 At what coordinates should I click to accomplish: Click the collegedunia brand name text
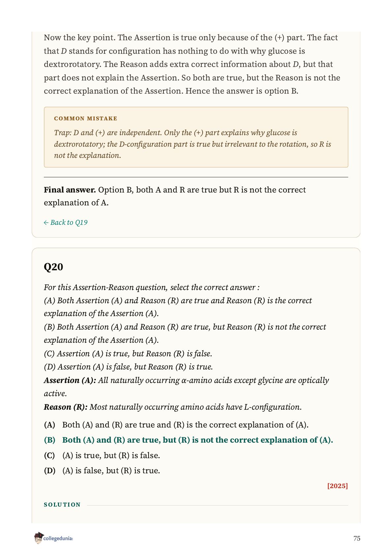pyautogui.click(x=58, y=539)
